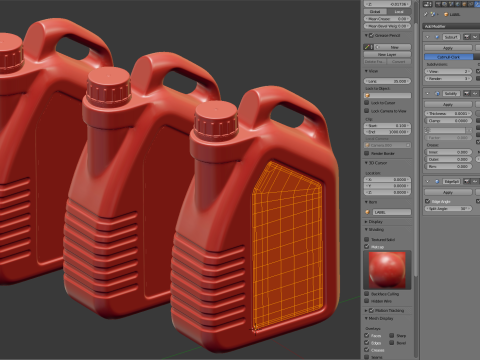Click the Item panel object icon beside LABEL

pos(367,212)
